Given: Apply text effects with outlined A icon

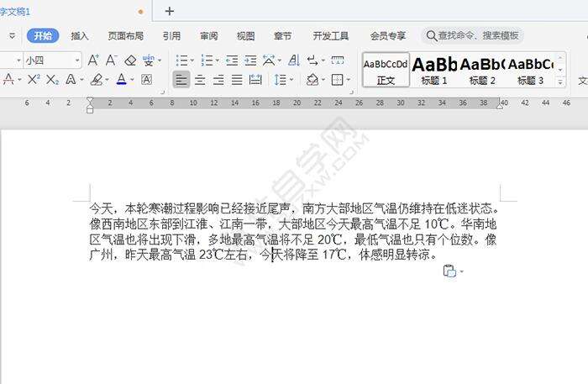Looking at the screenshot, I should pos(71,79).
